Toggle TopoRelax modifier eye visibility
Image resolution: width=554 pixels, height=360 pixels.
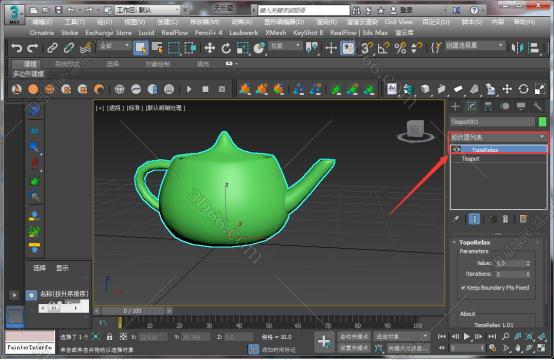tap(456, 149)
